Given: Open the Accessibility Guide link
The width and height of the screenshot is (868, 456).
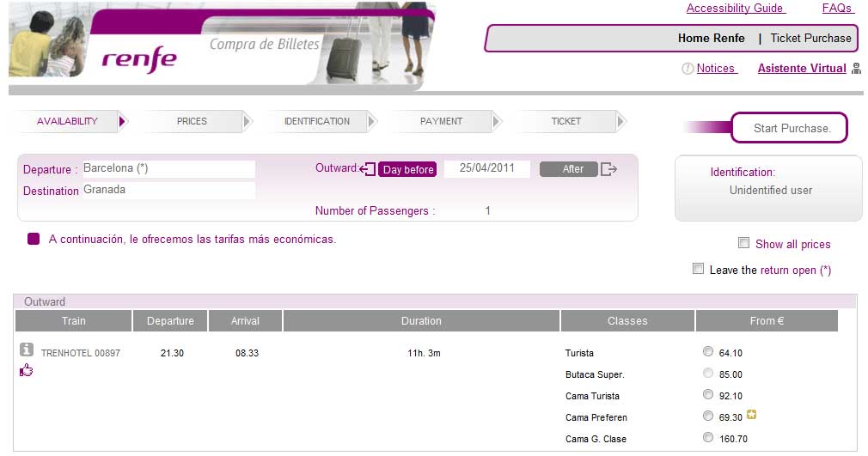Looking at the screenshot, I should coord(735,9).
